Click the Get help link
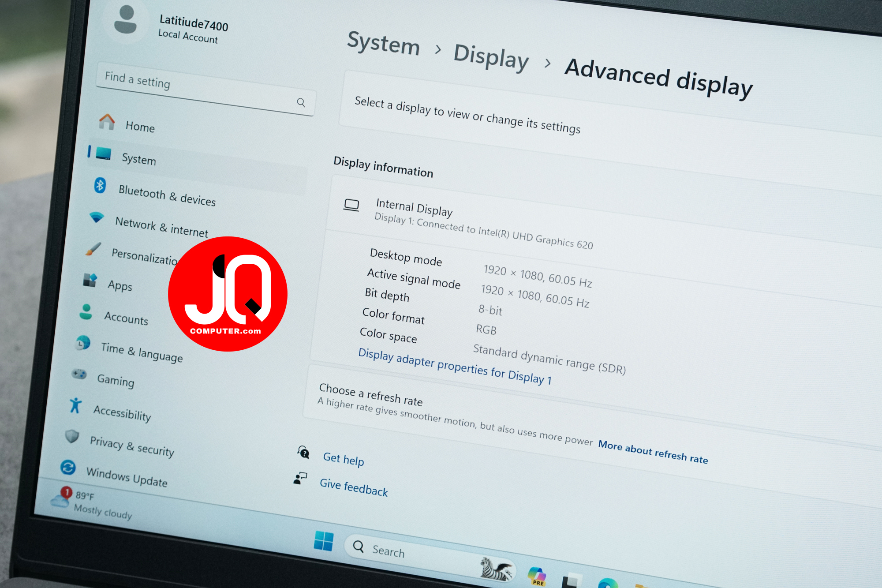Screen dimensions: 882x588 pos(344,459)
